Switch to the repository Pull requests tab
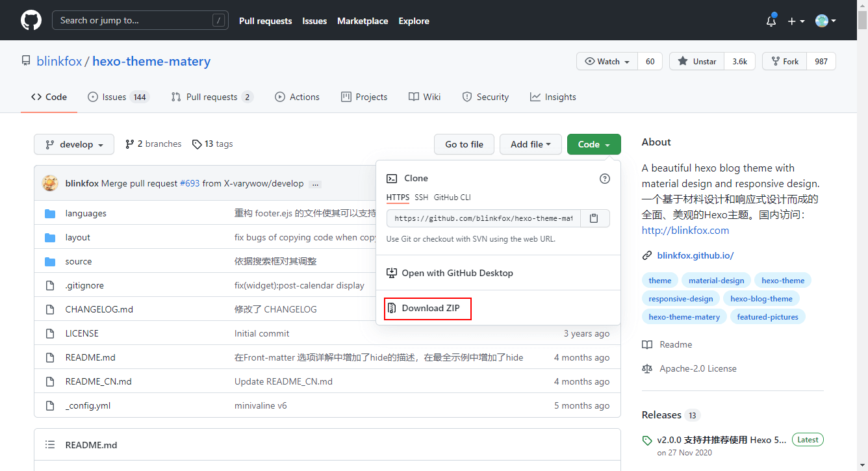Screen dimensions: 868x471 coord(212,97)
